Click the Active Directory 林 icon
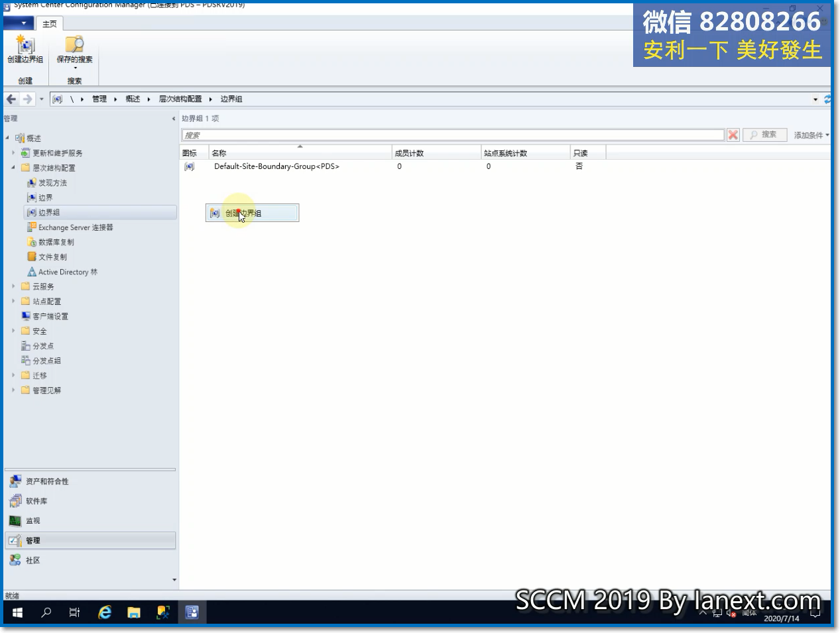This screenshot has height=633, width=840. (31, 272)
